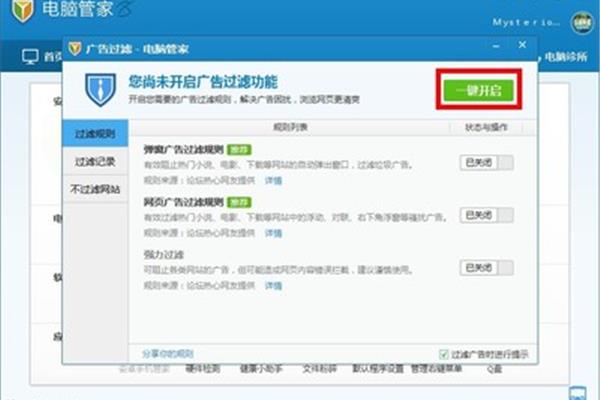Image resolution: width=600 pixels, height=400 pixels.
Task: Open 详情 link for 弹窗广告过滤规则
Action: click(x=273, y=180)
